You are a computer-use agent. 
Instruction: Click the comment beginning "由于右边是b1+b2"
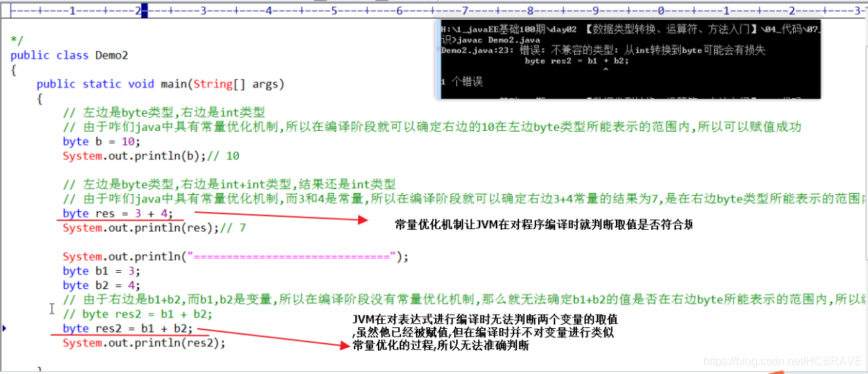pos(465,300)
